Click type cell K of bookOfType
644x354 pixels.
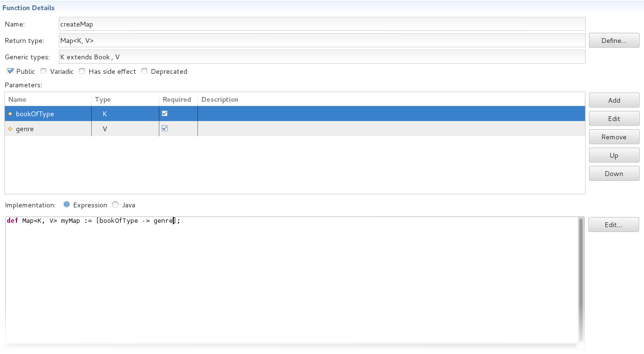click(125, 114)
